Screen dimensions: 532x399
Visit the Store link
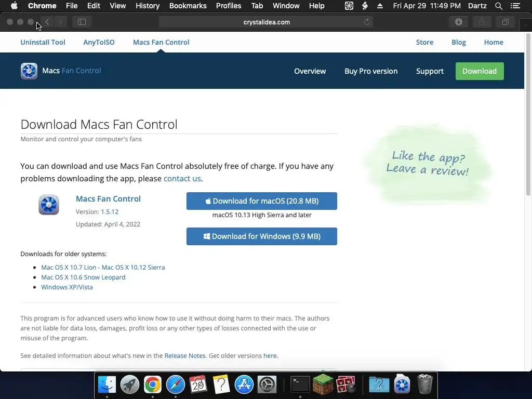coord(424,42)
